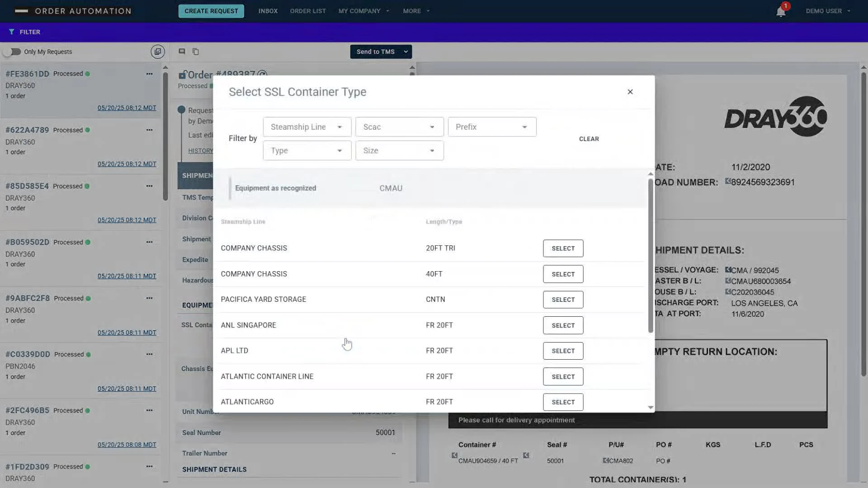Open more options for request #9ABFC2F8
The width and height of the screenshot is (868, 488).
(149, 298)
